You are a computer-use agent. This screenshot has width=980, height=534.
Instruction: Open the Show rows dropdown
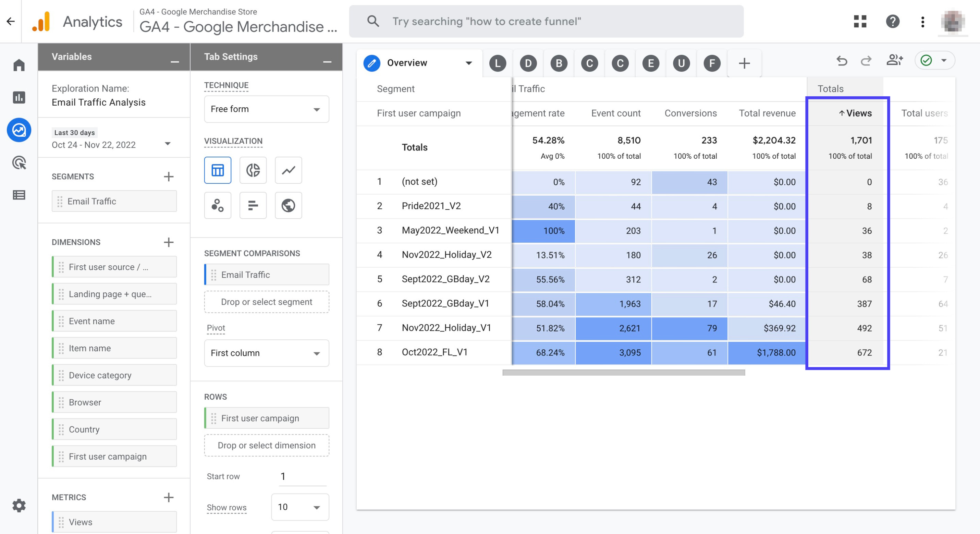pos(300,507)
